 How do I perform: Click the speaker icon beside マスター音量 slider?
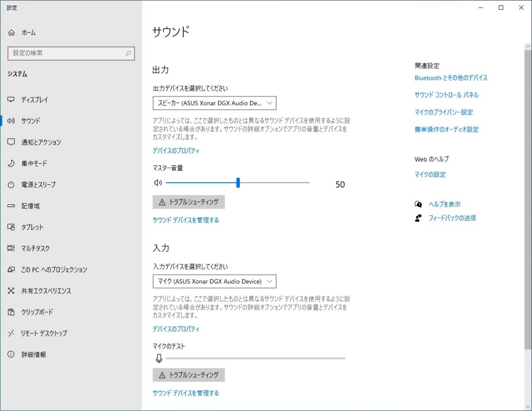[x=158, y=182]
